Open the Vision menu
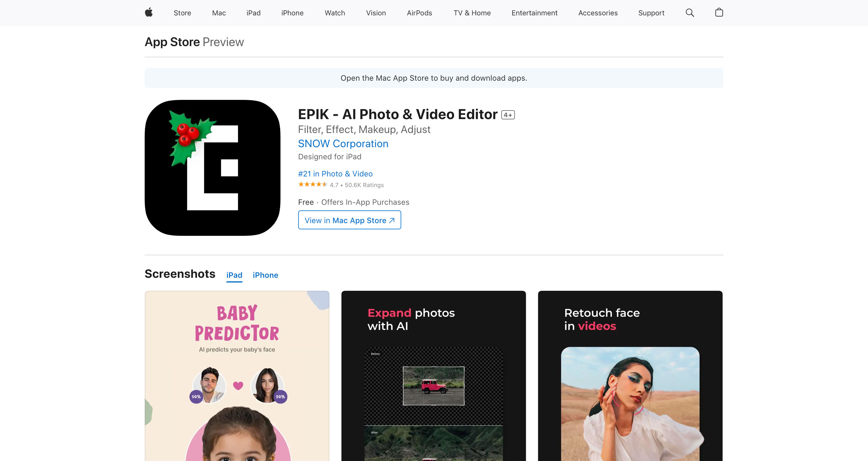Image resolution: width=868 pixels, height=461 pixels. coord(376,13)
